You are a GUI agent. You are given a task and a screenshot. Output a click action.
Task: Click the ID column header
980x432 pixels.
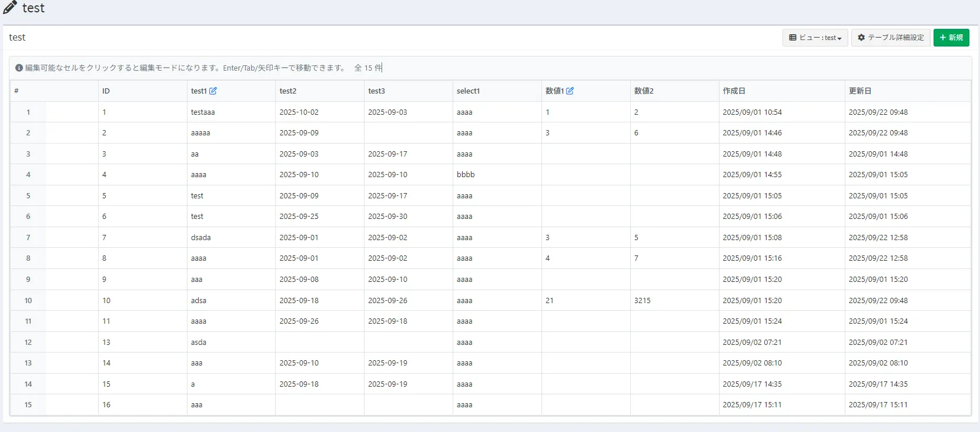(x=106, y=91)
